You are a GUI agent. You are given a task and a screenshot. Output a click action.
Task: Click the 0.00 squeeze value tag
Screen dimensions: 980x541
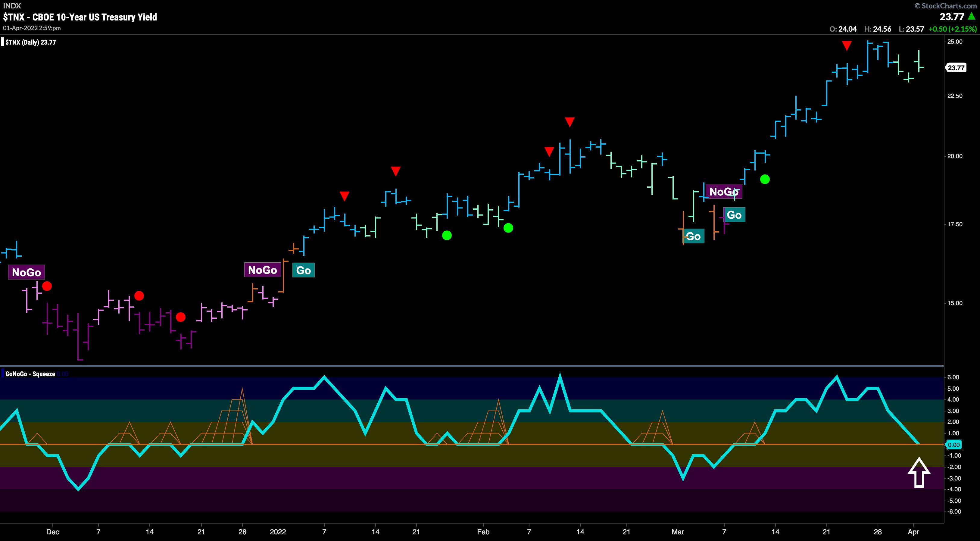click(954, 445)
